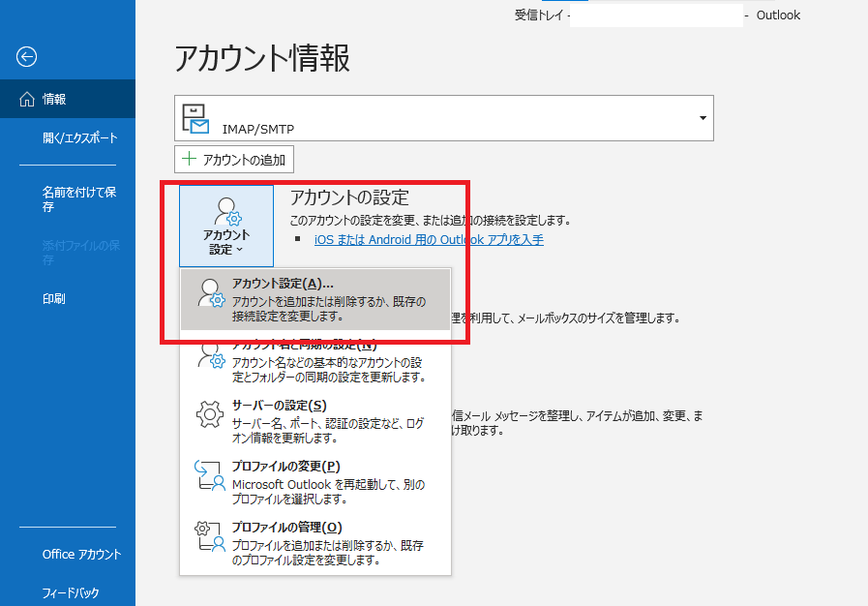Screen dimensions: 868x606
Task: Click the search field in the title bar
Action: [x=654, y=15]
